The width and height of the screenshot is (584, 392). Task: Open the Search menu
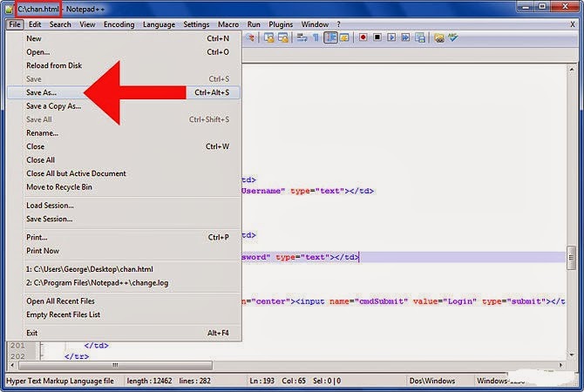[60, 24]
